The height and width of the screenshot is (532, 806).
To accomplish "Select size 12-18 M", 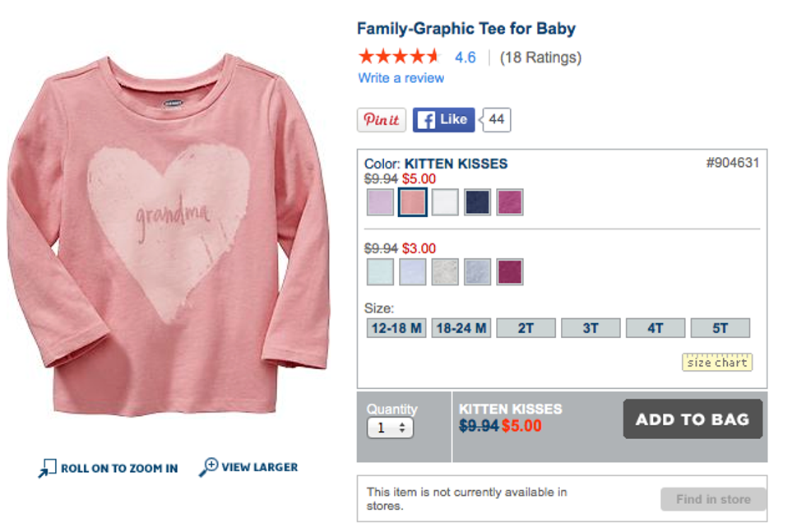I will click(396, 329).
